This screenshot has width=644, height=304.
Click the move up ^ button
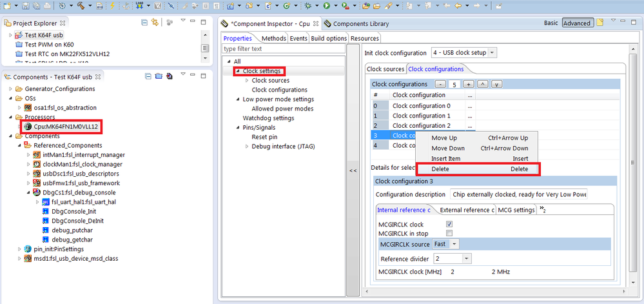coord(483,84)
